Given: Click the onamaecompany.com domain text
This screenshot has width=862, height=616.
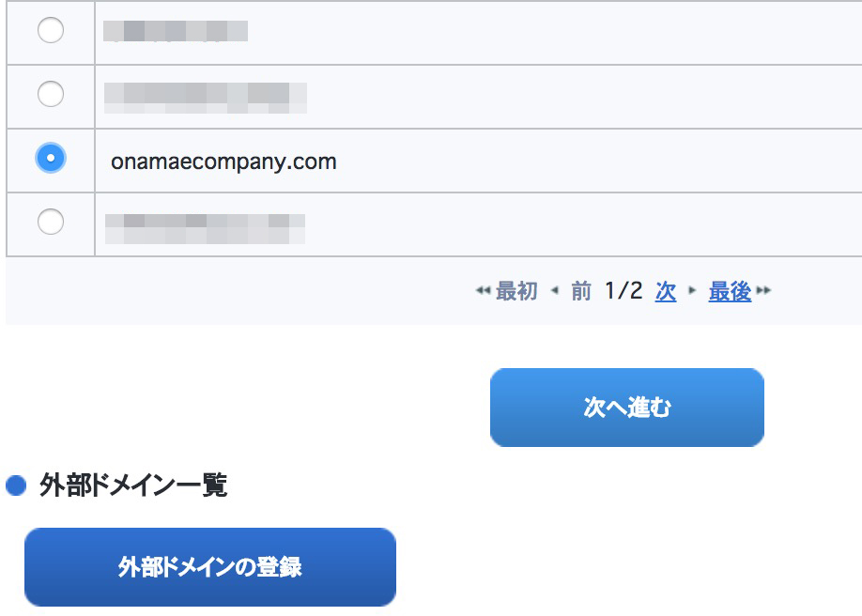Looking at the screenshot, I should point(223,162).
